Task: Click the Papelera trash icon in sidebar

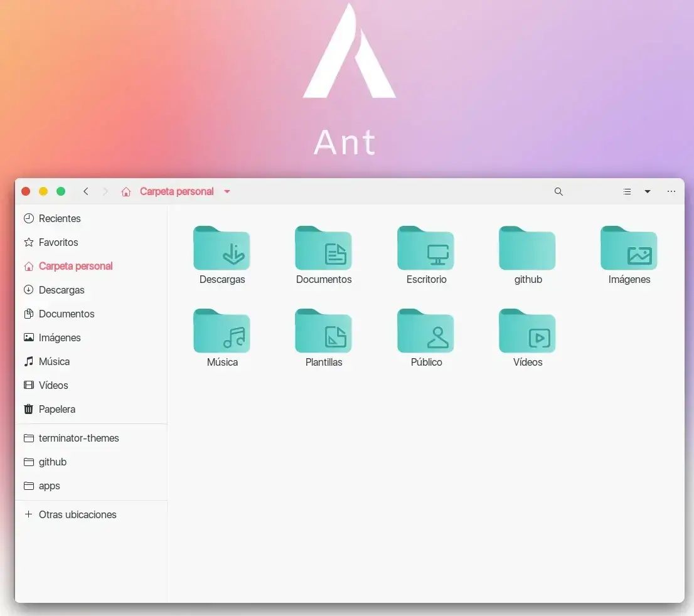Action: coord(28,409)
